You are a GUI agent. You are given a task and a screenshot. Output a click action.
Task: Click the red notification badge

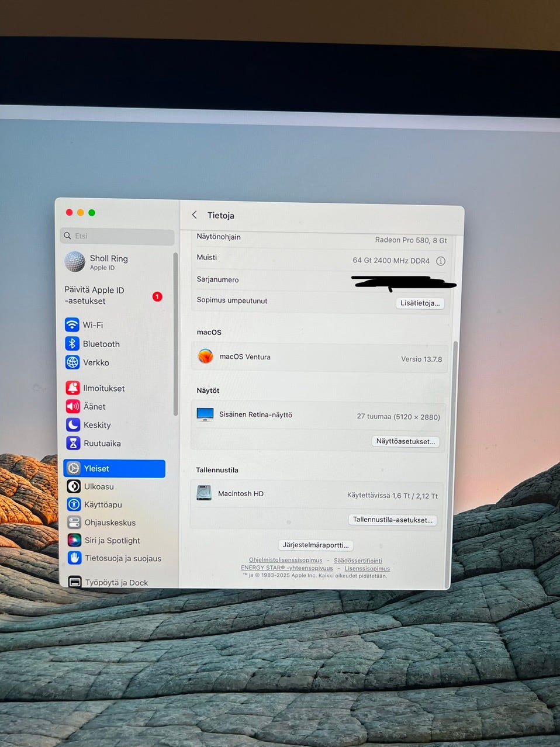click(157, 296)
